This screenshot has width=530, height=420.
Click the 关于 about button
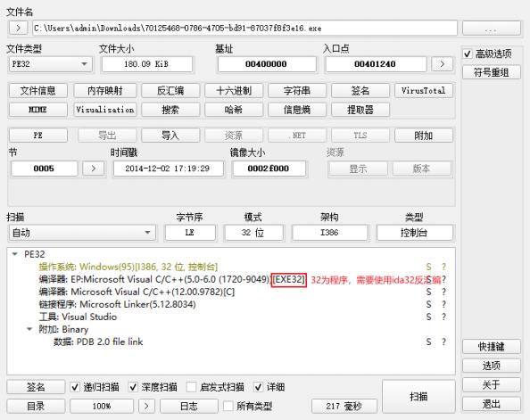point(491,384)
